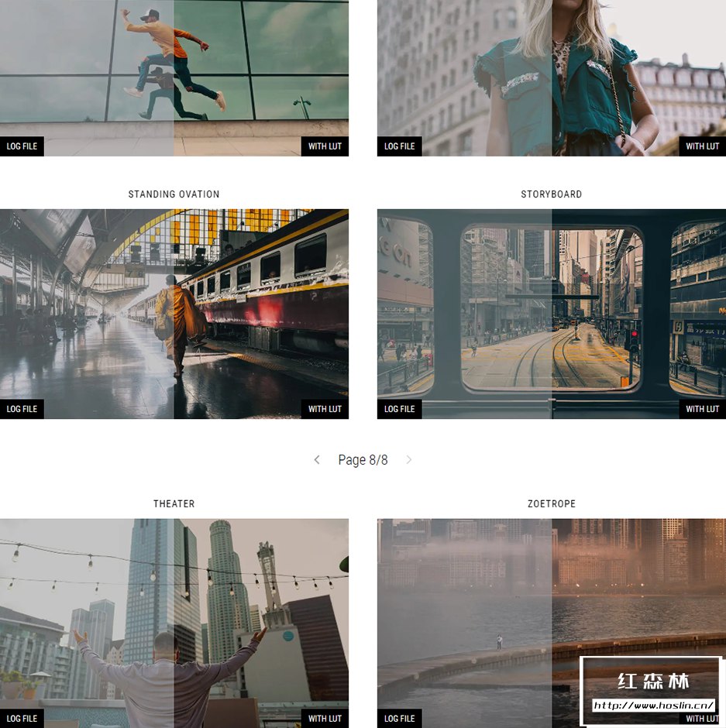Click LOG FILE label on Theater image
Viewport: 726px width, 728px height.
pyautogui.click(x=22, y=718)
